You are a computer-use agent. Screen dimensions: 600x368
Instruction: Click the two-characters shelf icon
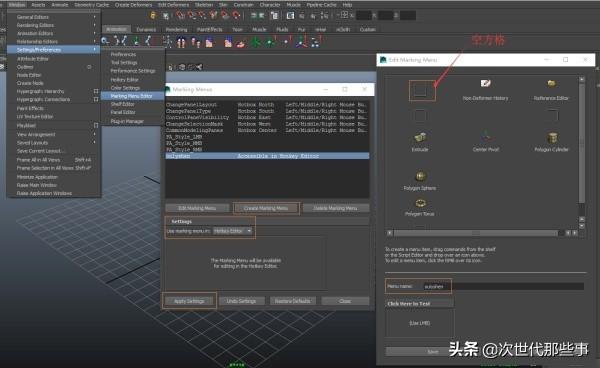coord(181,42)
